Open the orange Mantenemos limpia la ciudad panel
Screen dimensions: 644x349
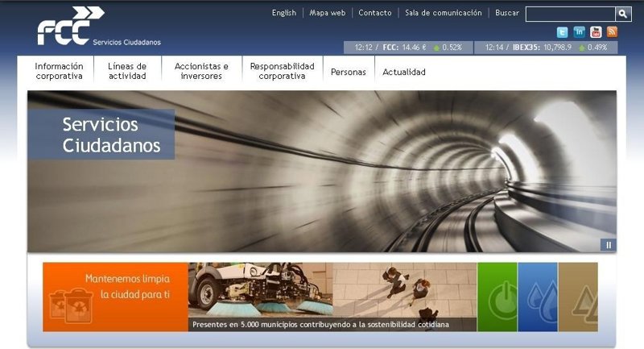(x=115, y=297)
